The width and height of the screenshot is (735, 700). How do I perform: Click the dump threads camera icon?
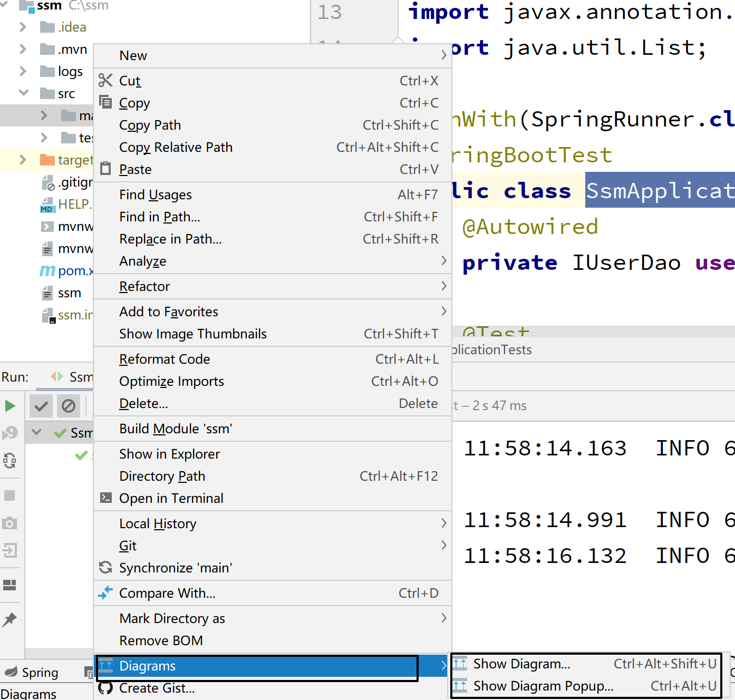point(9,523)
